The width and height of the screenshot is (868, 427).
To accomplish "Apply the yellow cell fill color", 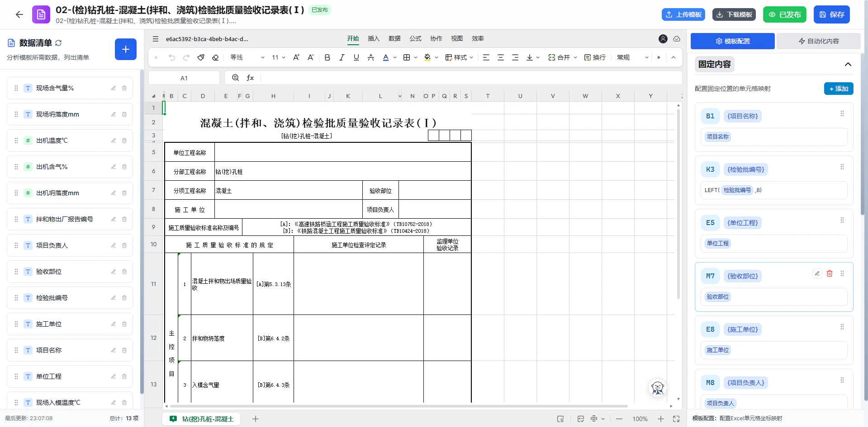I will [x=427, y=57].
